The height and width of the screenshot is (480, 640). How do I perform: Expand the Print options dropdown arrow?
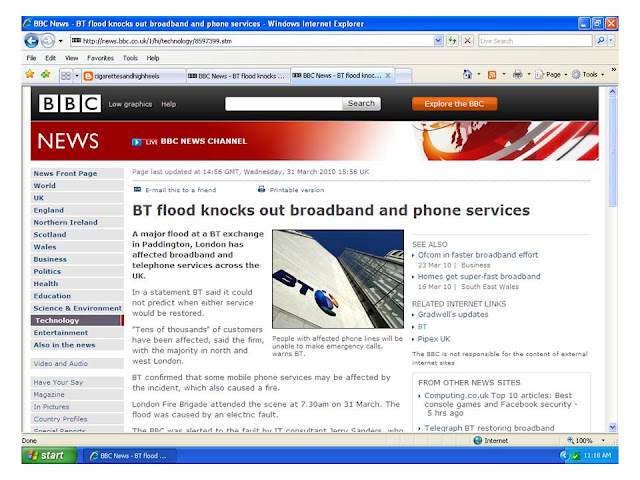529,74
